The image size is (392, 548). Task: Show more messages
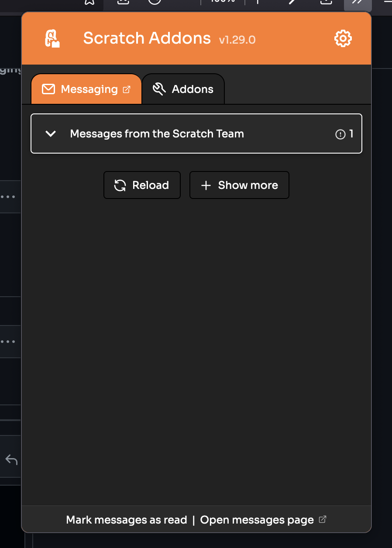point(239,185)
